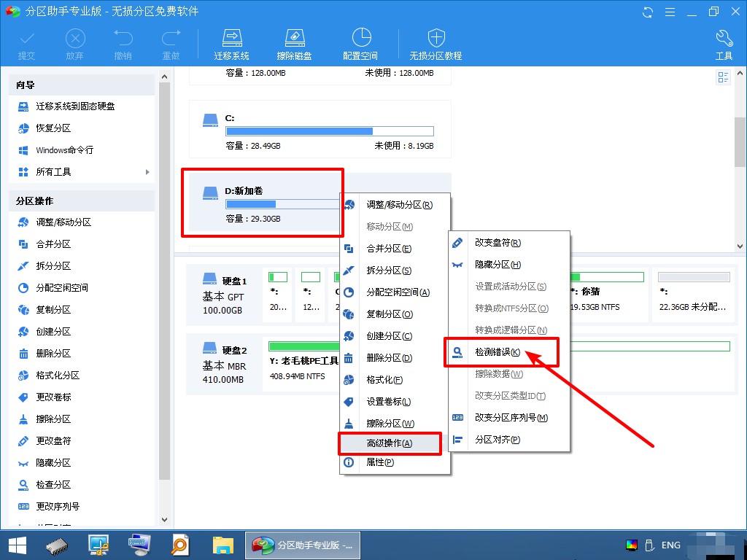
Task: Click the color display tray icon
Action: pyautogui.click(x=632, y=545)
